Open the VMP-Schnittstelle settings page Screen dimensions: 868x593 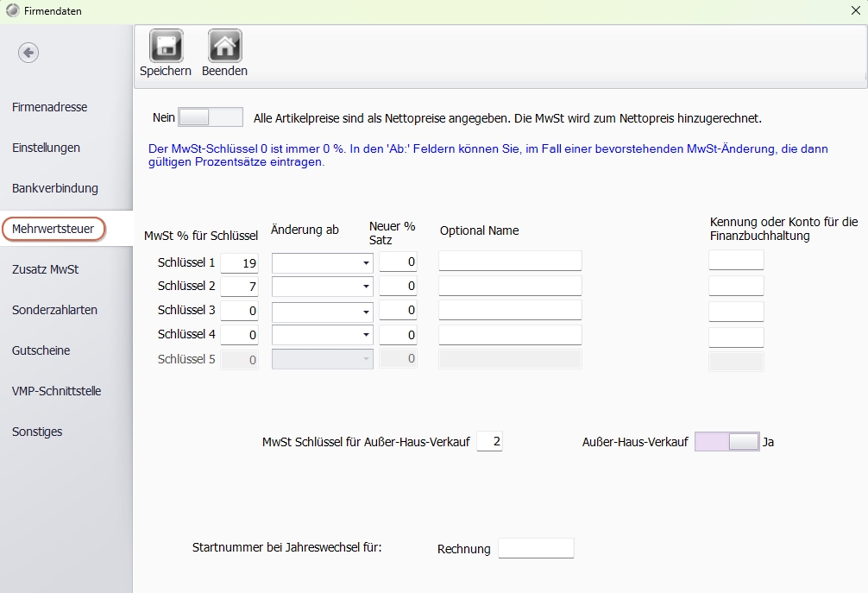click(56, 391)
